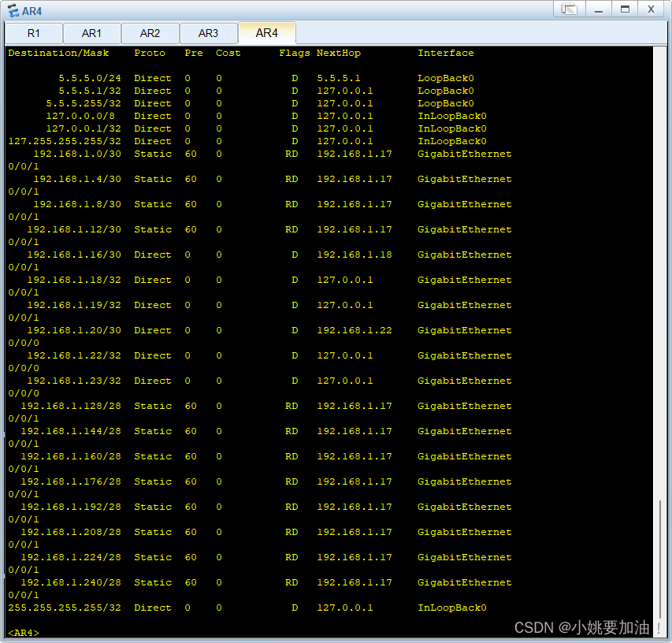This screenshot has height=643, width=672.
Task: Click Static proto in 192.168.1.0/30 row
Action: (x=153, y=154)
